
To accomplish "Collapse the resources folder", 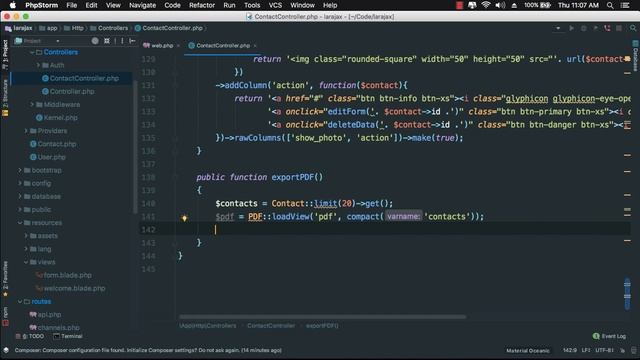I will (x=20, y=223).
